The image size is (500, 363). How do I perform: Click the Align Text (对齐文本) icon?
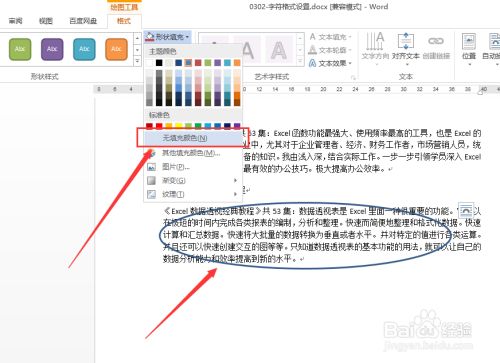[x=406, y=41]
